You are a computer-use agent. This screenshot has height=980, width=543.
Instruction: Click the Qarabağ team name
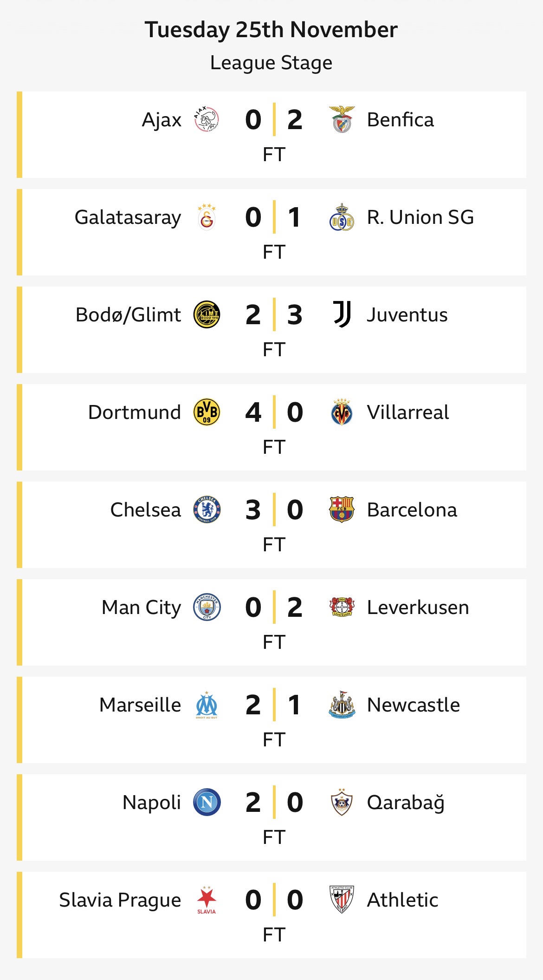pos(406,803)
